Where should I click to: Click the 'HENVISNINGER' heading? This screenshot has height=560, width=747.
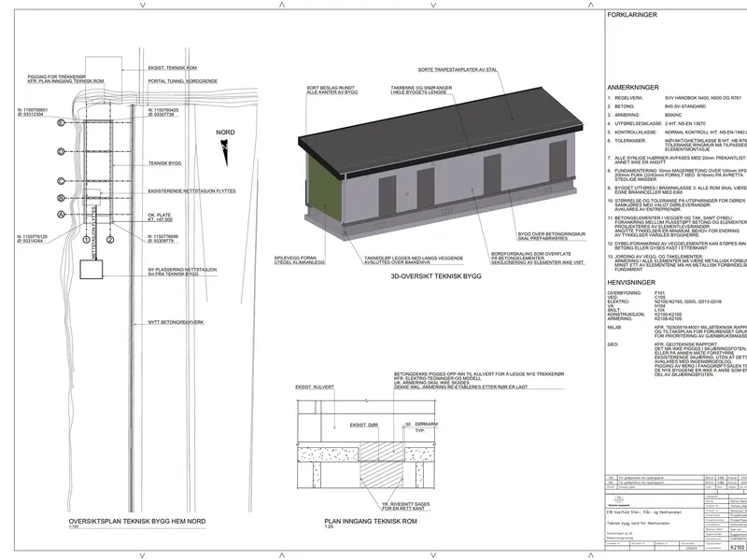[x=631, y=283]
